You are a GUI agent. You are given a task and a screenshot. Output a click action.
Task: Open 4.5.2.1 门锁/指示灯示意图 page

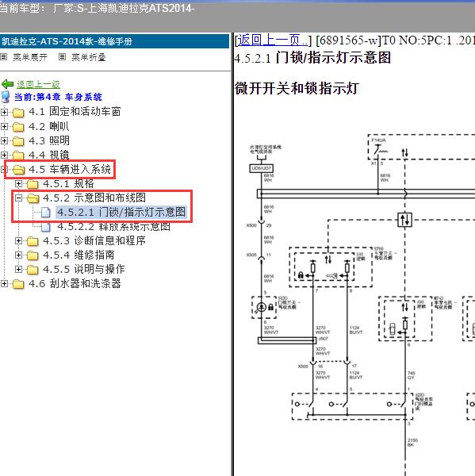click(121, 212)
